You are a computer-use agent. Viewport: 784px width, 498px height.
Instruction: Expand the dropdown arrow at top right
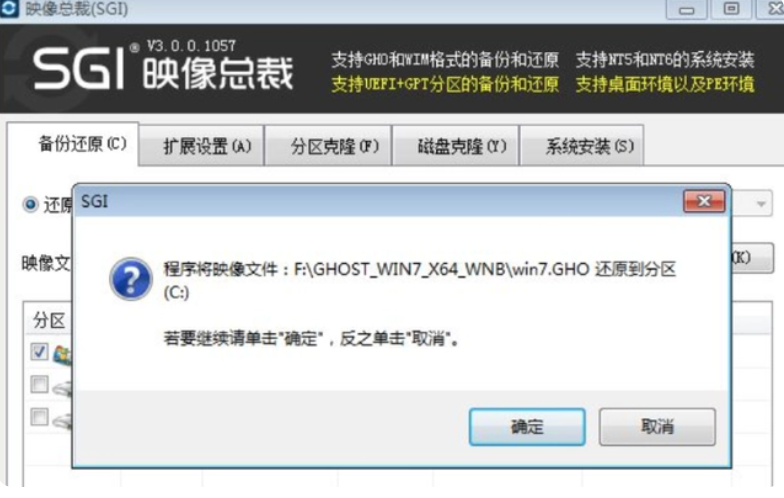(x=760, y=204)
